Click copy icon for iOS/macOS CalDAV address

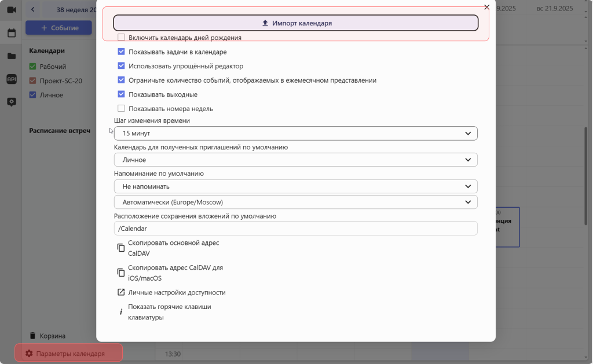pyautogui.click(x=121, y=273)
